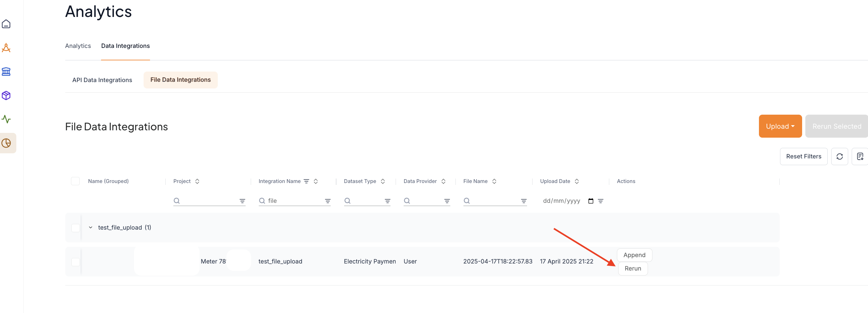Open the blue bank building sidebar icon
This screenshot has width=868, height=313.
[6, 72]
